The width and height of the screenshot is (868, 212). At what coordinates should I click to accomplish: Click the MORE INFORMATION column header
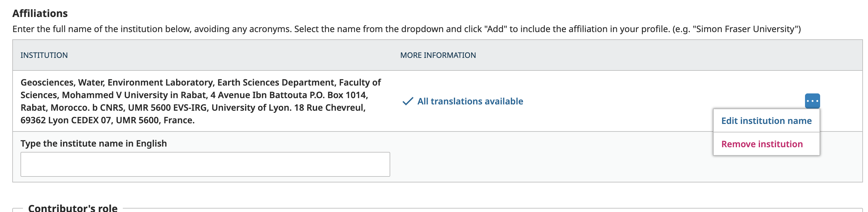(x=438, y=55)
